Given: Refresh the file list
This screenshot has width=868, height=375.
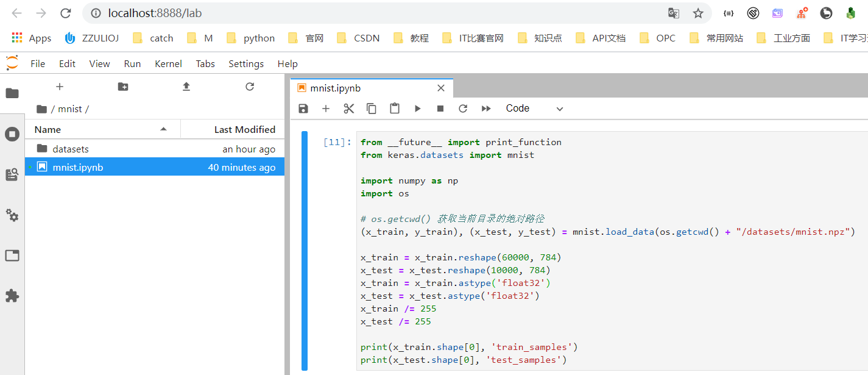Looking at the screenshot, I should click(250, 87).
